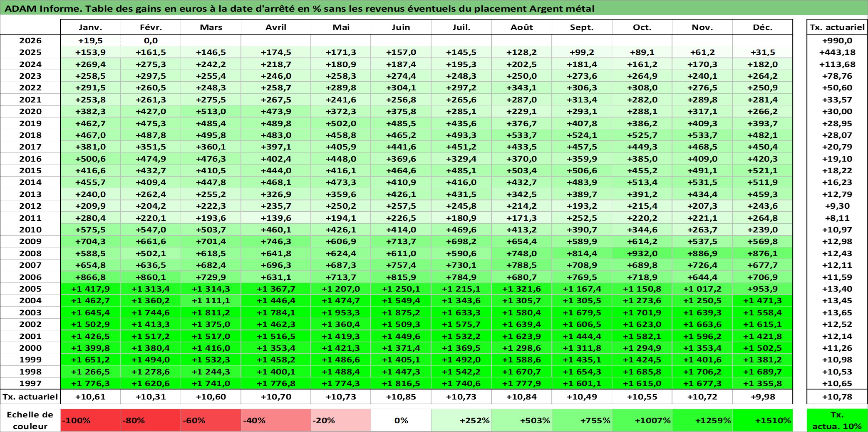Select the +746,3 value for Avril 2009
The height and width of the screenshot is (432, 868).
point(276,241)
